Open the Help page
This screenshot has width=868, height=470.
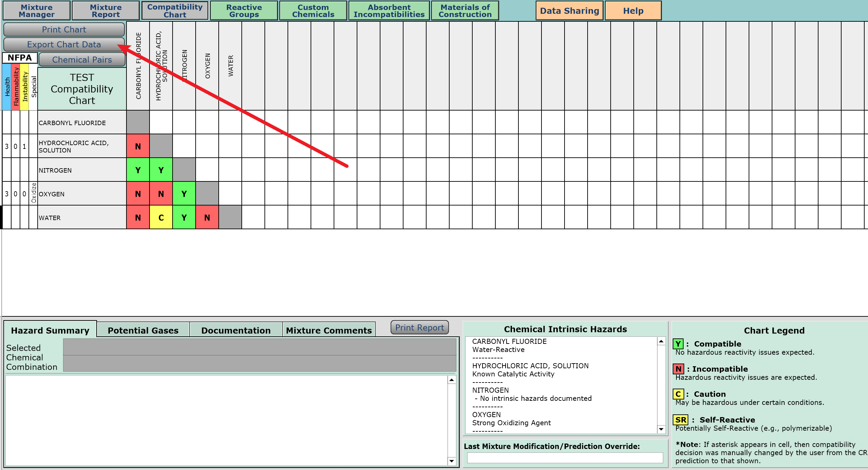click(633, 11)
